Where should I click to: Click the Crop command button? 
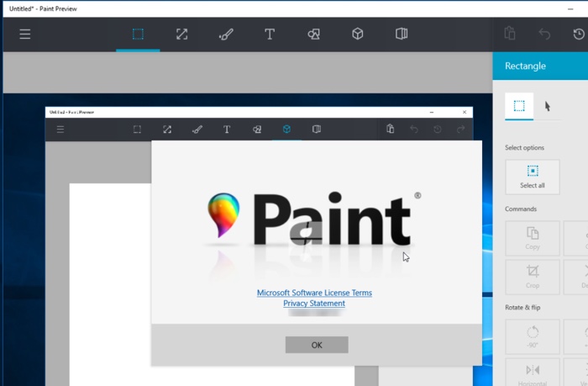(x=532, y=278)
